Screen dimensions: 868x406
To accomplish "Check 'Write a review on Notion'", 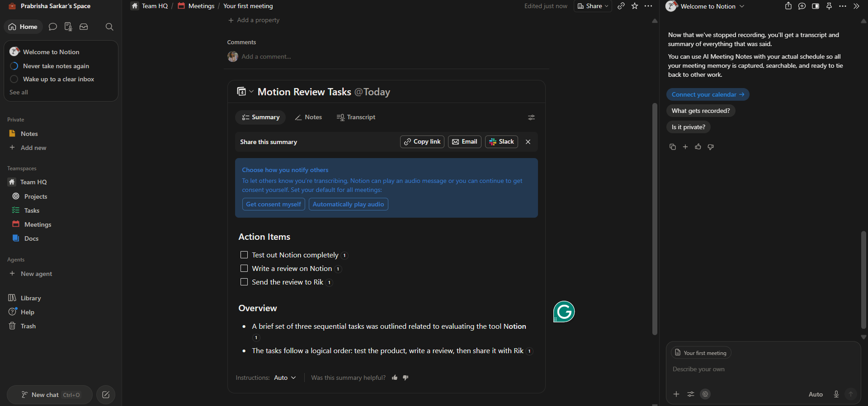I will pyautogui.click(x=244, y=268).
